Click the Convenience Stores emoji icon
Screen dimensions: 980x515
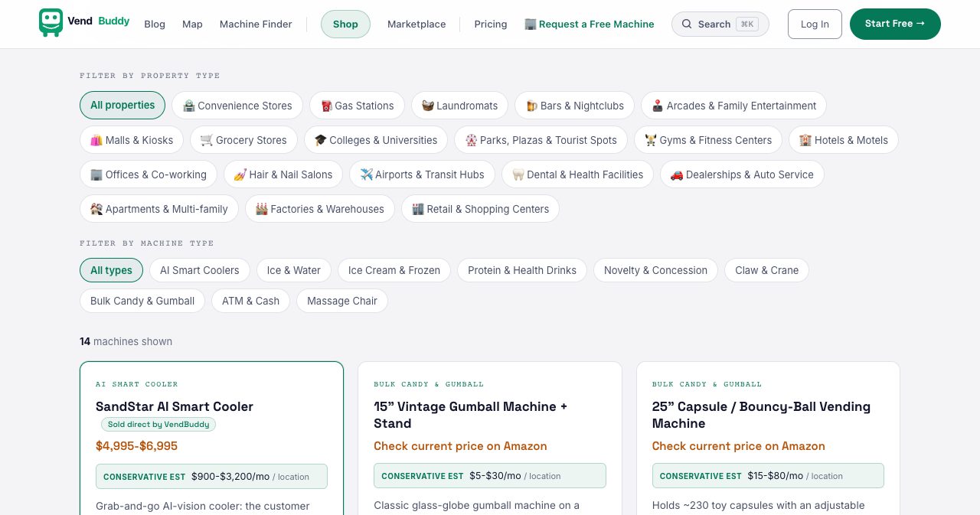point(189,106)
